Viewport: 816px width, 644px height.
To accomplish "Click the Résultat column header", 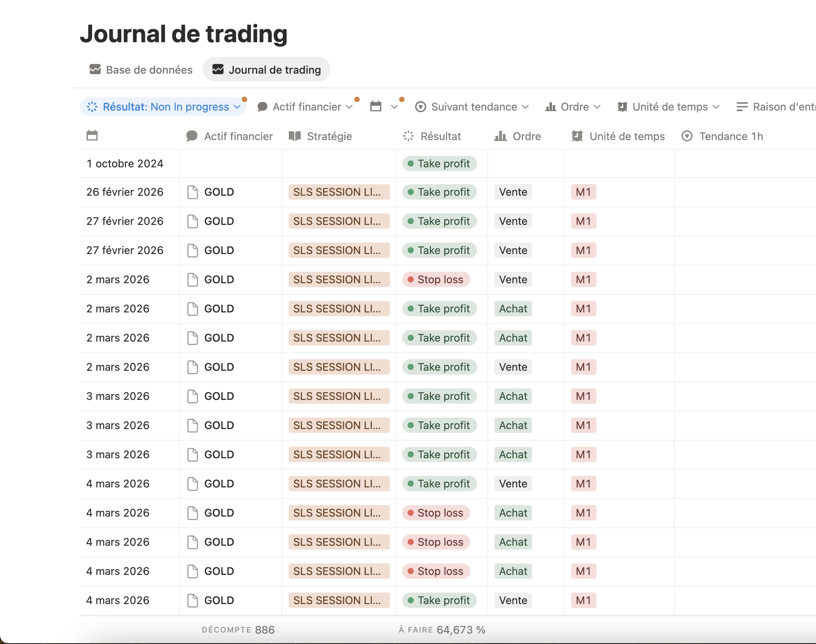I will tap(432, 136).
